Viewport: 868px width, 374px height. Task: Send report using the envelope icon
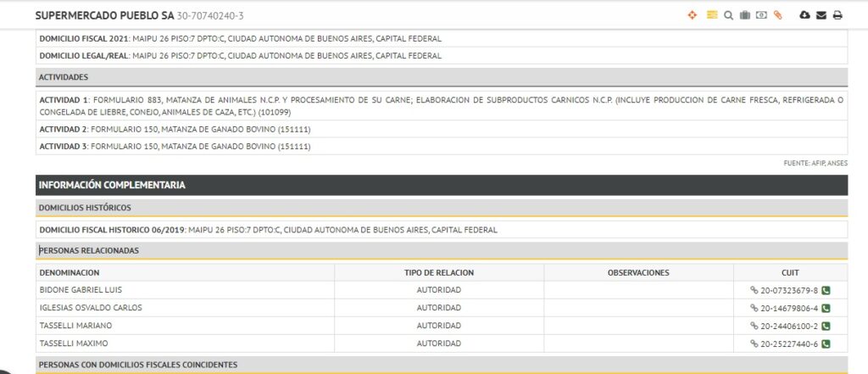821,15
